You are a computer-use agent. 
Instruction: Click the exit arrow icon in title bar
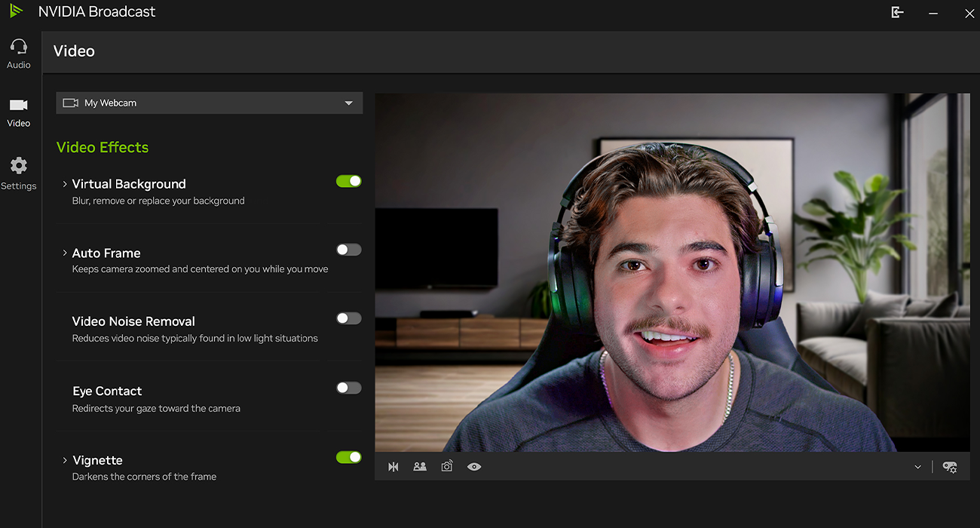pos(897,12)
